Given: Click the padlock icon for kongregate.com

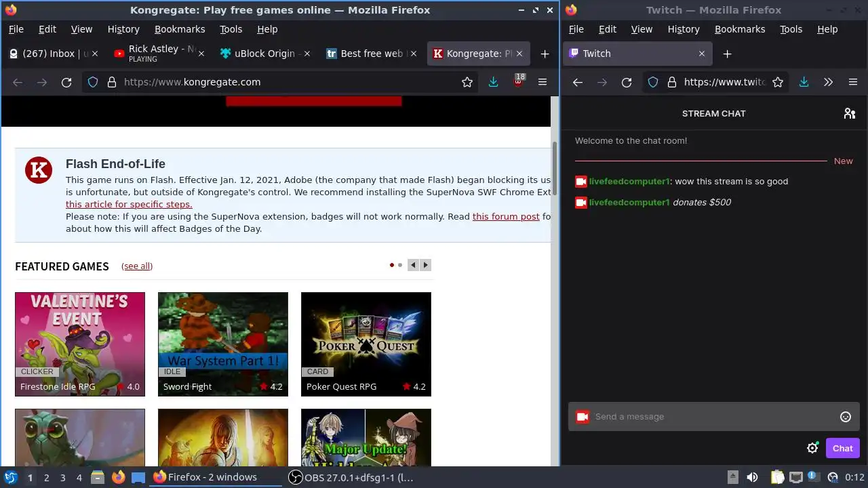Looking at the screenshot, I should (x=112, y=82).
